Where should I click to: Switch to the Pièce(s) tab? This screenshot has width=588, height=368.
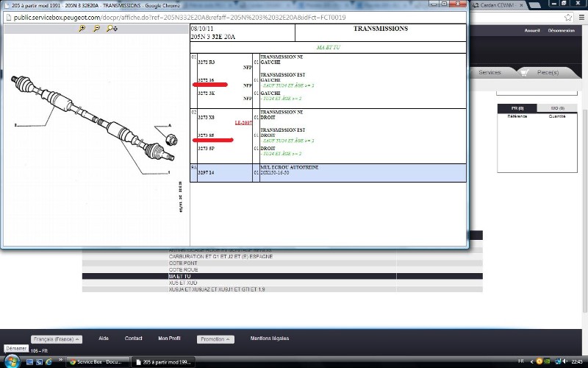point(548,72)
